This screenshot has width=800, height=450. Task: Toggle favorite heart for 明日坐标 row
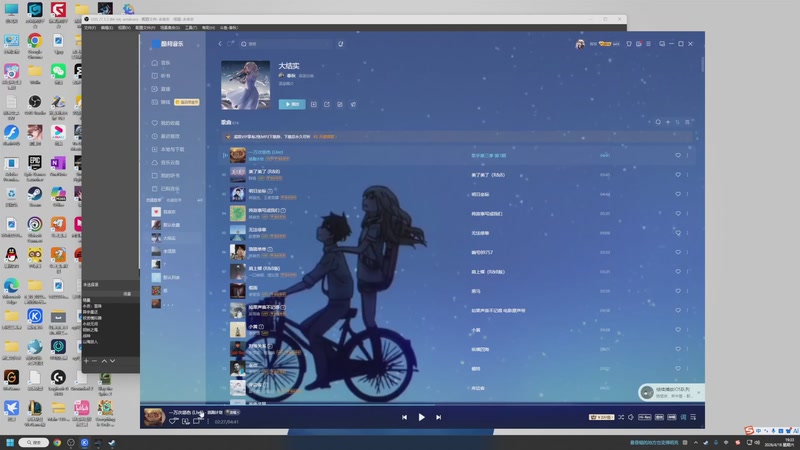[x=678, y=194]
